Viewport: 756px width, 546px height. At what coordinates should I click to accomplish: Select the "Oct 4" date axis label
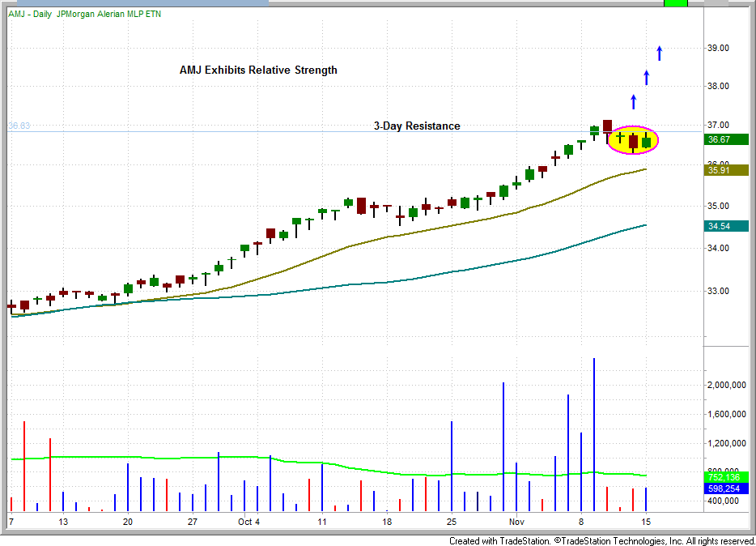pyautogui.click(x=248, y=522)
